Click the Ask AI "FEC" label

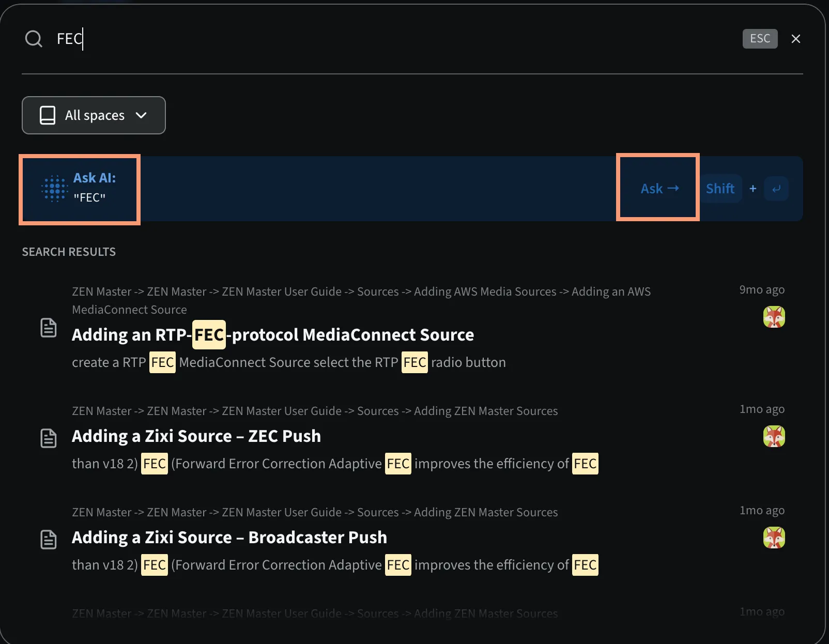pos(95,188)
